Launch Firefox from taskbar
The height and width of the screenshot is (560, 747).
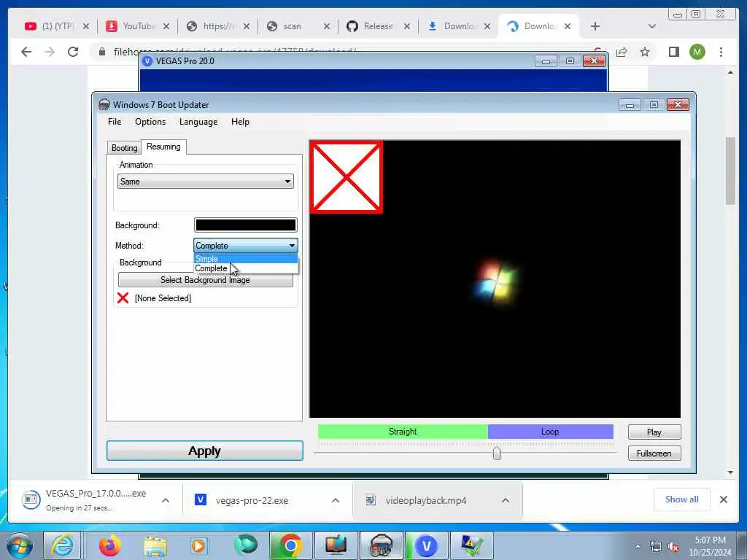(x=109, y=545)
